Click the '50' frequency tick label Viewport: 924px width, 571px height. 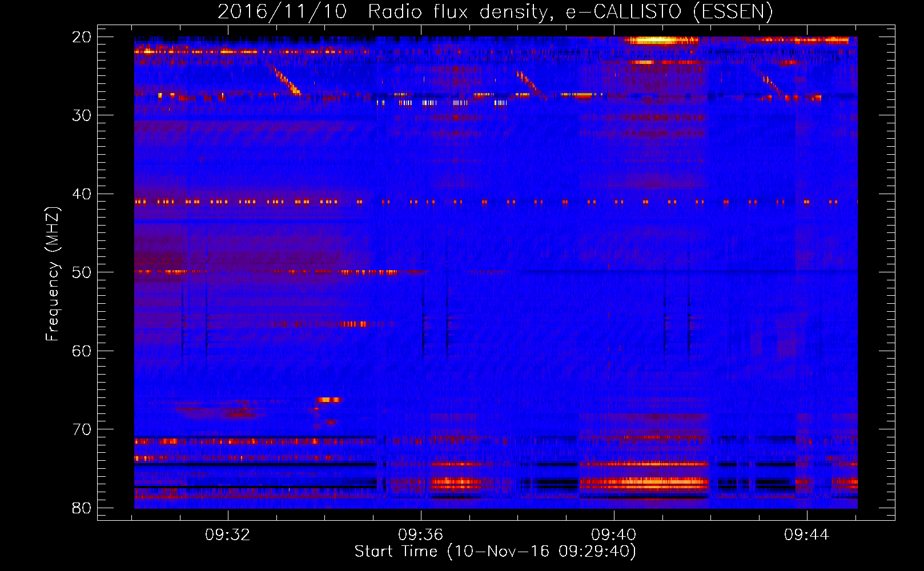click(82, 272)
